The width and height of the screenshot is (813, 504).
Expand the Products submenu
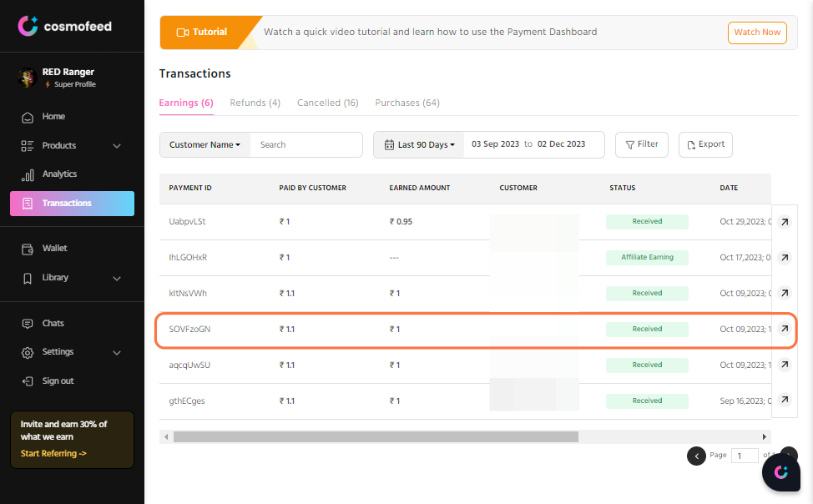pos(117,146)
